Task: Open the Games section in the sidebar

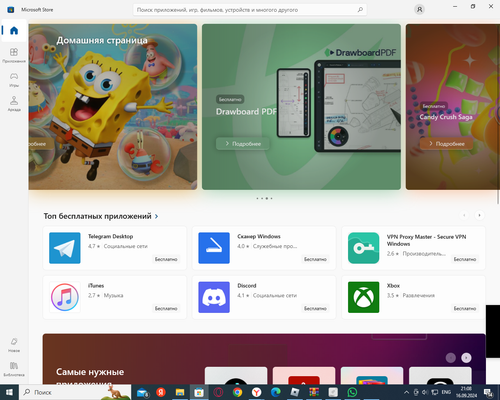Action: (x=14, y=79)
